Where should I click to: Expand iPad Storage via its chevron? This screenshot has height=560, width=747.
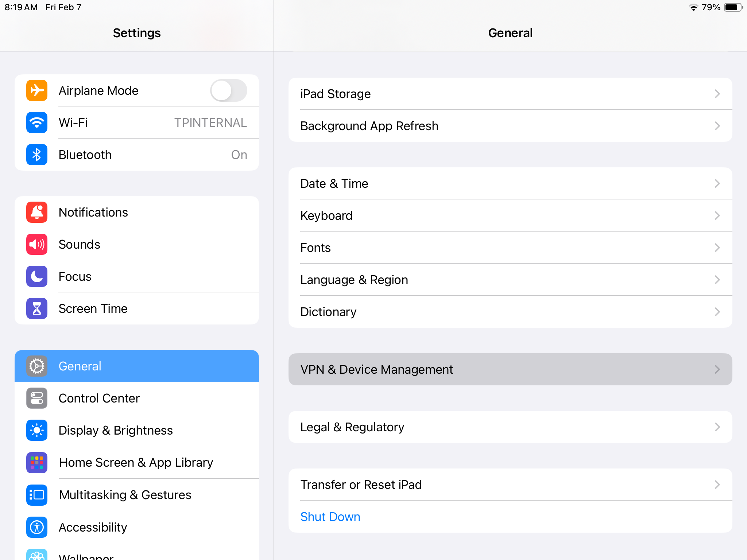click(x=717, y=94)
